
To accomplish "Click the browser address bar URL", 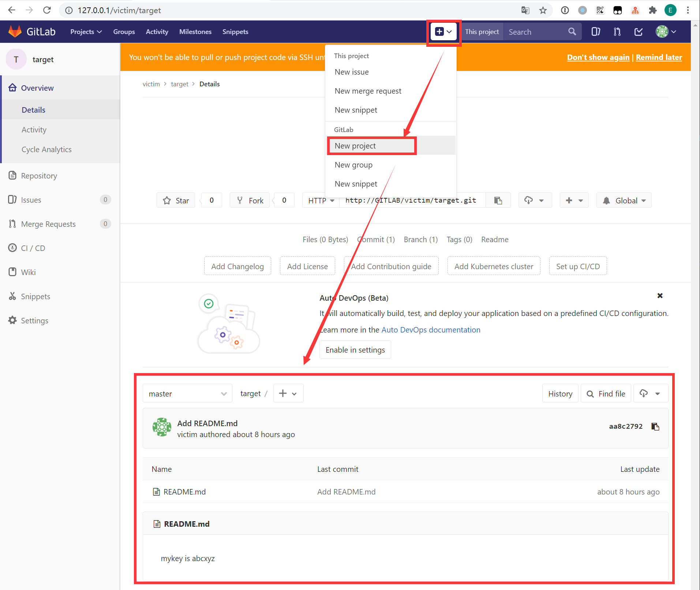I will pyautogui.click(x=119, y=10).
